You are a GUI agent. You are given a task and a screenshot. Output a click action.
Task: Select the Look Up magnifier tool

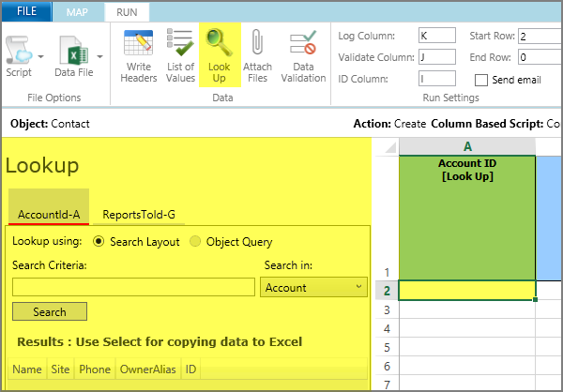pos(220,55)
